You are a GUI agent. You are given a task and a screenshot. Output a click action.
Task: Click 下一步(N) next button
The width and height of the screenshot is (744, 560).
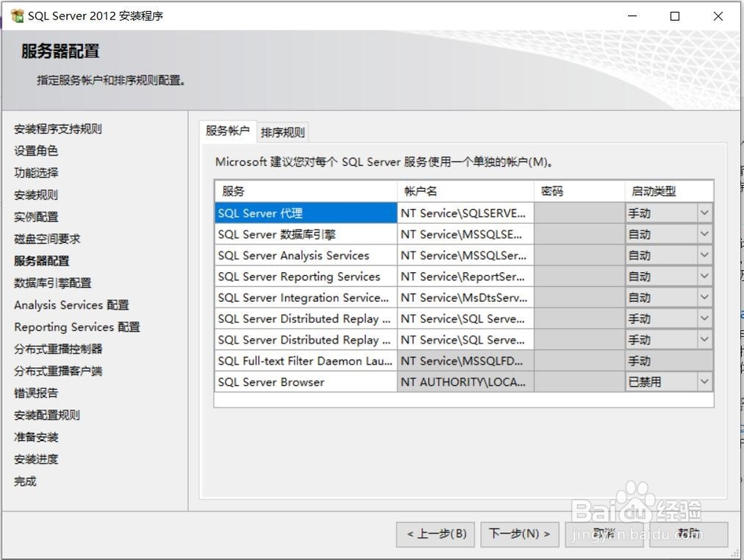tap(519, 534)
